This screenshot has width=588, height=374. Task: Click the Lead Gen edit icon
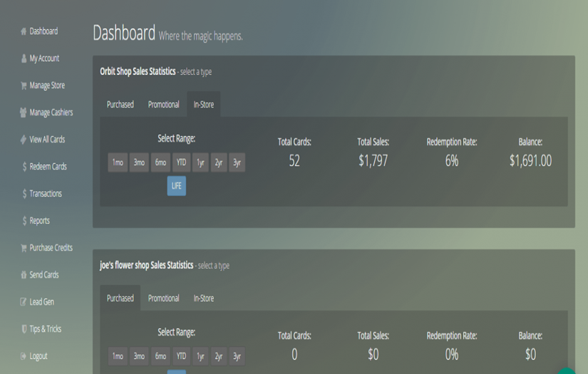(24, 301)
